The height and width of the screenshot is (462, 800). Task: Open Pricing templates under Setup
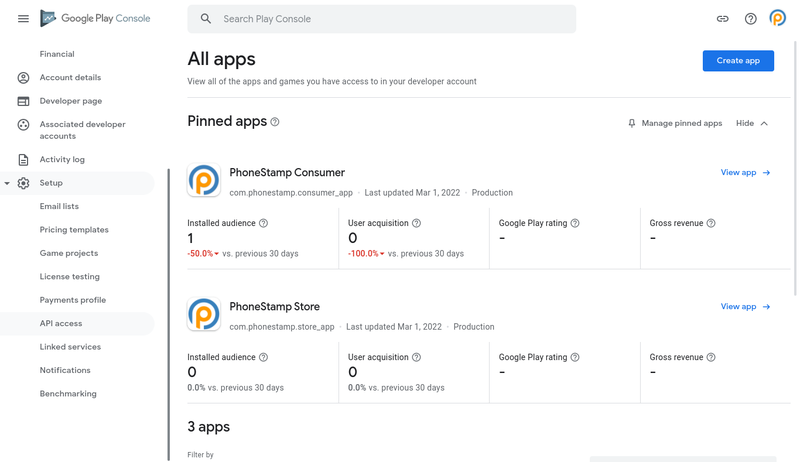(x=74, y=230)
